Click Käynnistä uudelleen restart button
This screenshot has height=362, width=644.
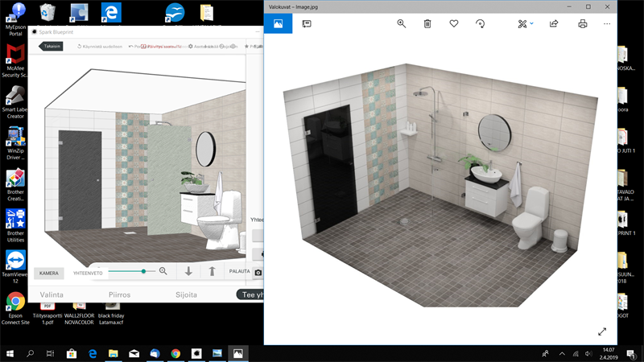point(100,47)
